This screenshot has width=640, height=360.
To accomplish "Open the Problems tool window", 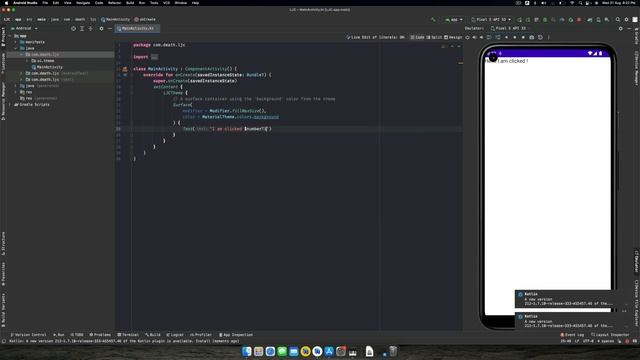I will pyautogui.click(x=100, y=335).
